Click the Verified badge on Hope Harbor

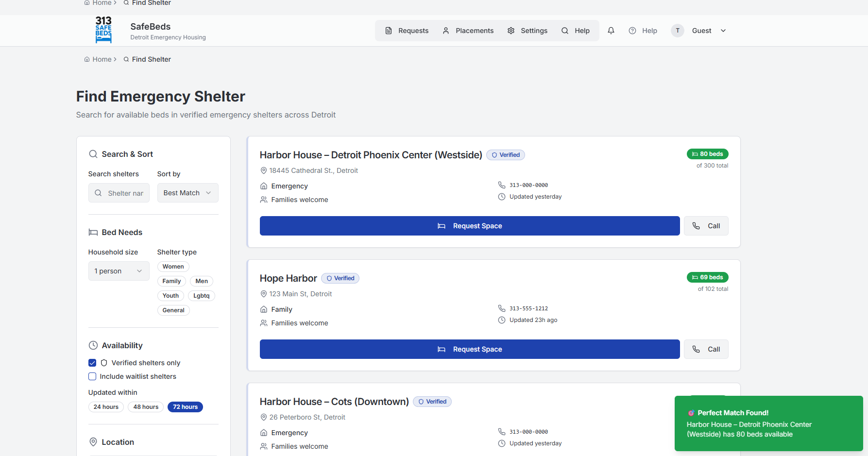(340, 278)
